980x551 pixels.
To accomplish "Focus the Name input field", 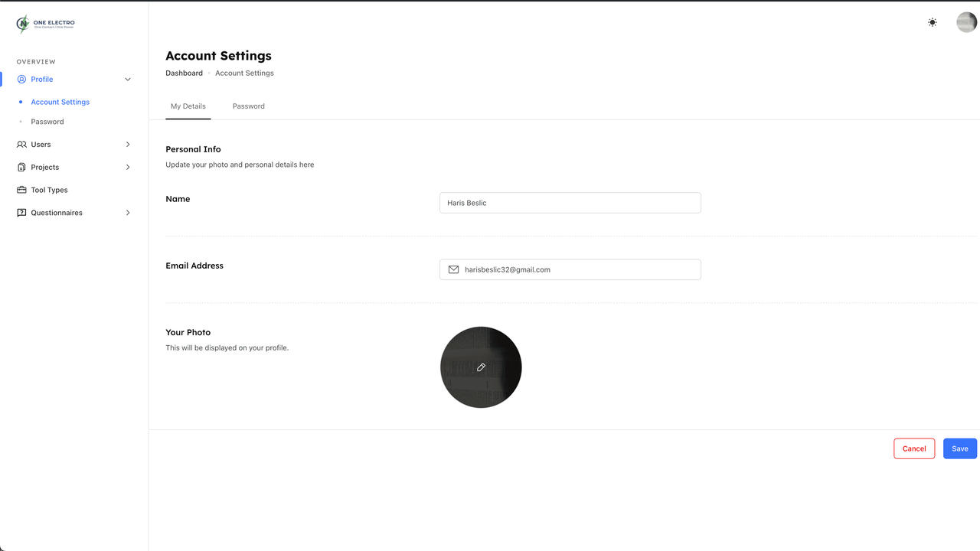I will pos(570,203).
